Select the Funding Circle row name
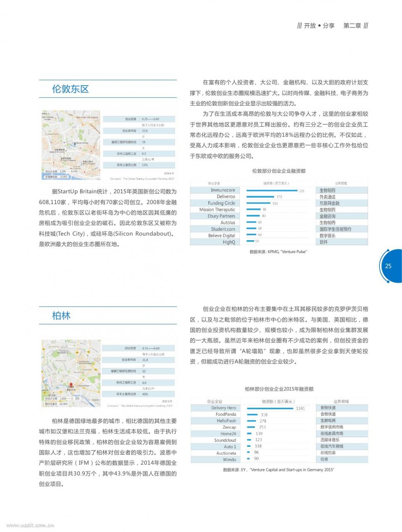This screenshot has width=402, height=532. tap(222, 203)
